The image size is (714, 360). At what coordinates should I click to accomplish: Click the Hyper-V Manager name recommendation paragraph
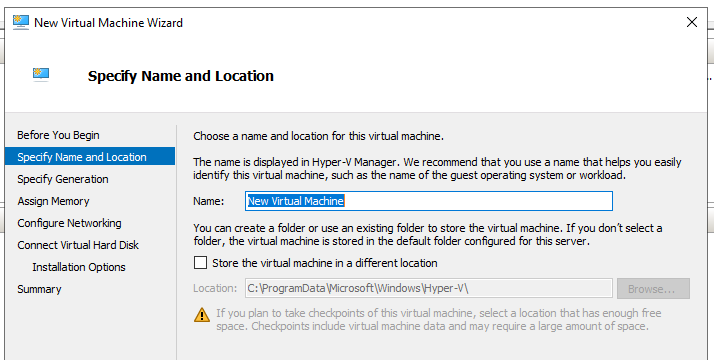point(437,168)
